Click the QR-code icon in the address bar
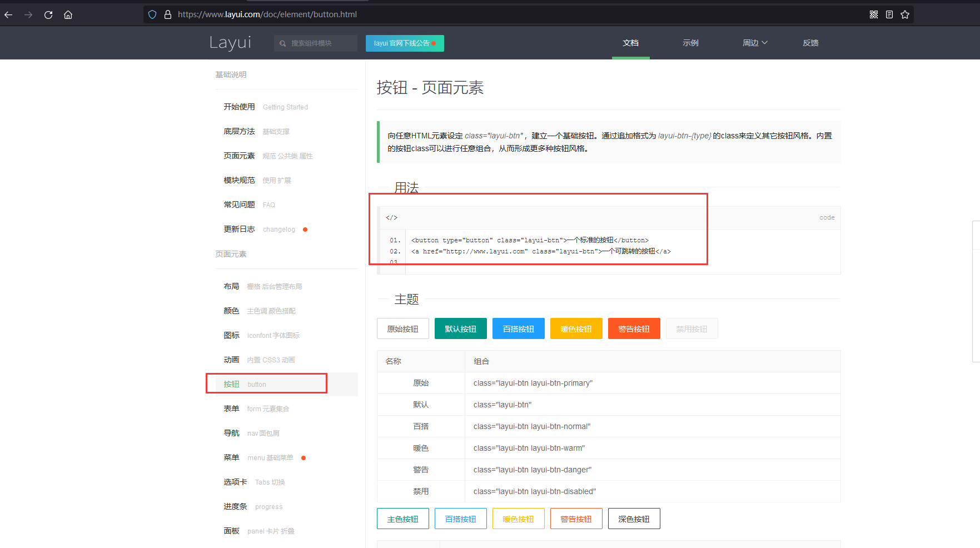 [874, 14]
